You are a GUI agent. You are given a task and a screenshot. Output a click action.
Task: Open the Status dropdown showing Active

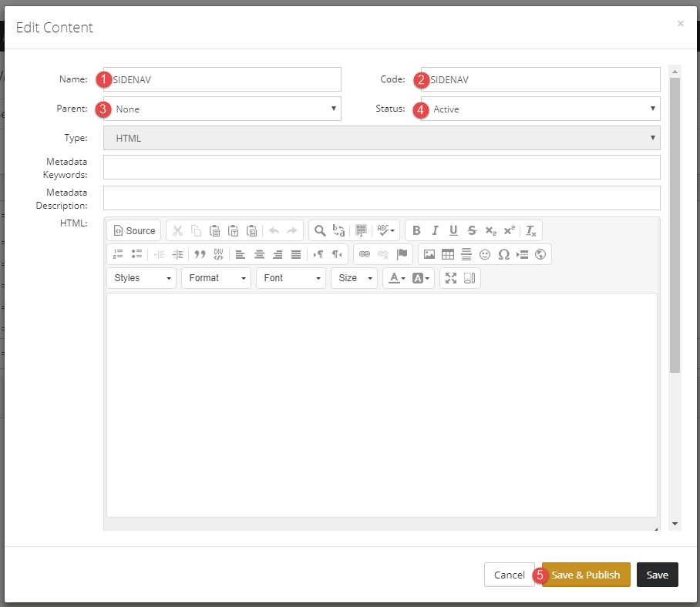click(540, 109)
